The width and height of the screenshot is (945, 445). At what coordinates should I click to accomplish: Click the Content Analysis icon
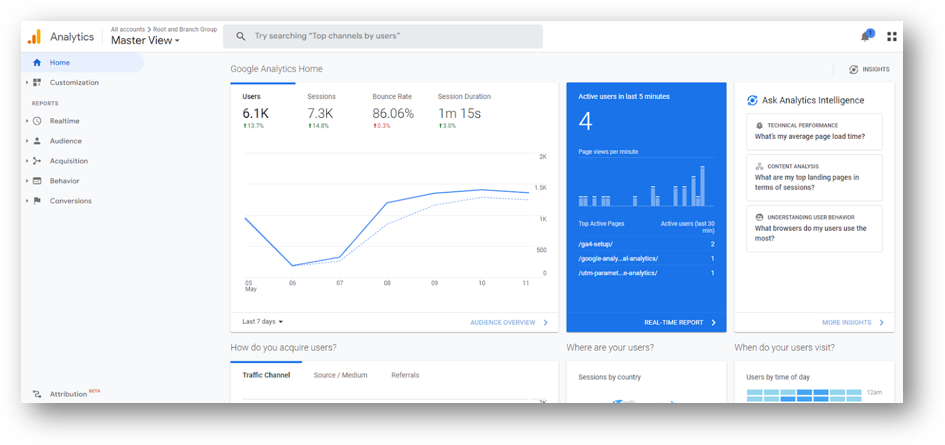(759, 166)
